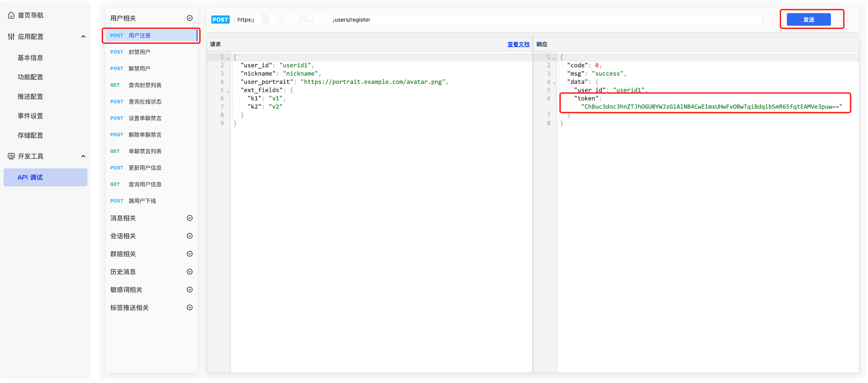Click the request URL input field
868x383 pixels.
[x=520, y=20]
